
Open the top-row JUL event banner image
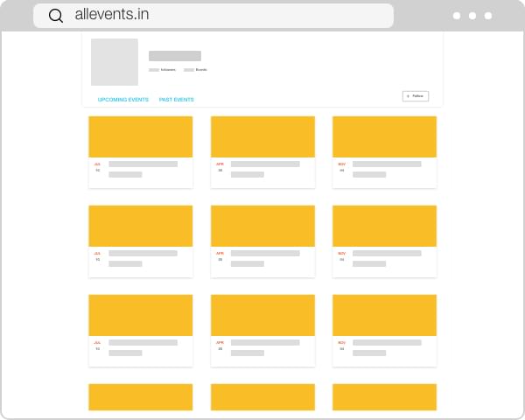click(141, 136)
